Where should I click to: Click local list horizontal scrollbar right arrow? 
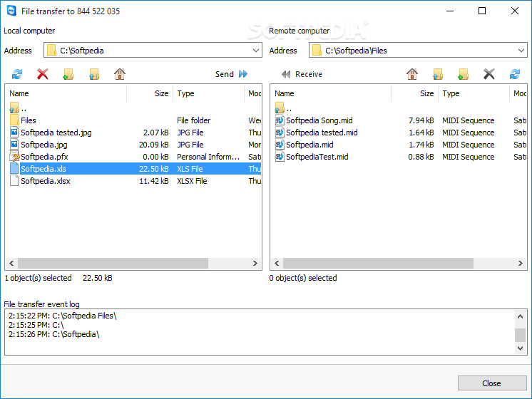(x=255, y=264)
